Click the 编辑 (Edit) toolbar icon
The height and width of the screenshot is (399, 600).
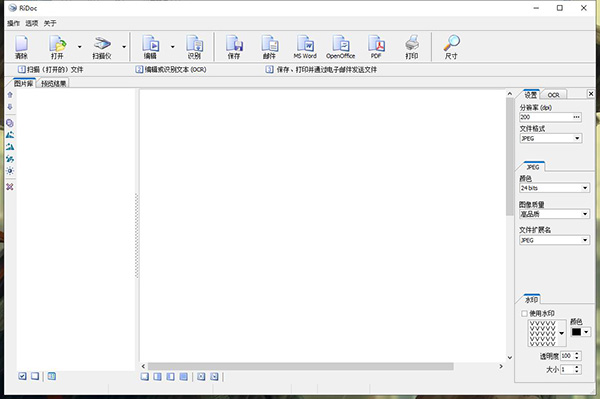click(x=150, y=47)
